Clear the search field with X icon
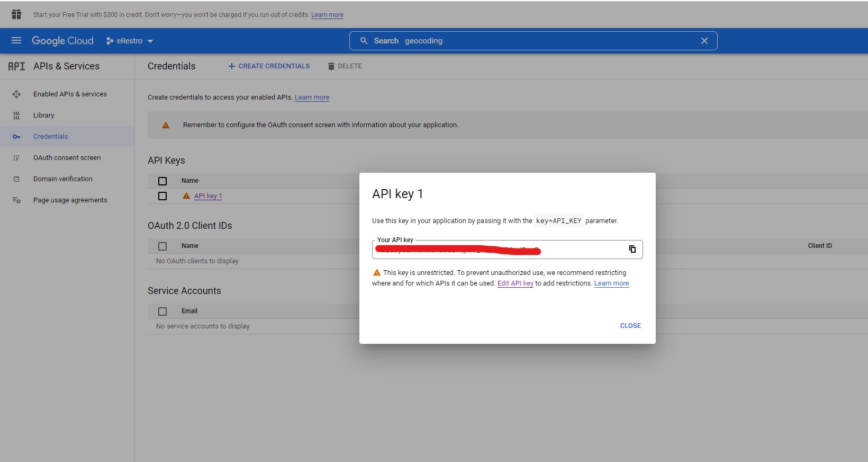The height and width of the screenshot is (462, 868). point(704,41)
